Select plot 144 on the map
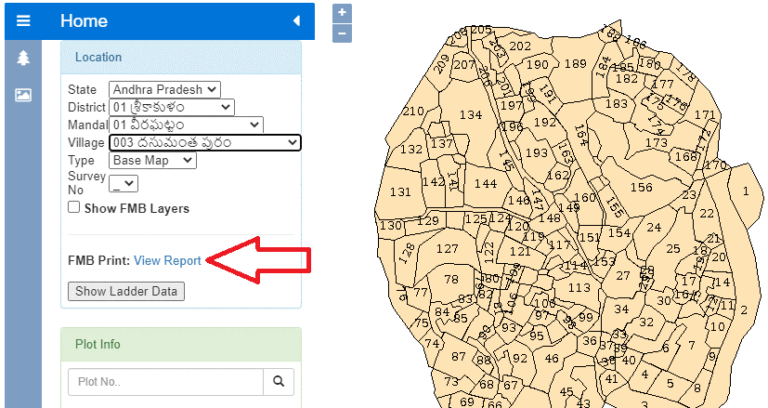Screen dimensions: 768x408 click(485, 184)
